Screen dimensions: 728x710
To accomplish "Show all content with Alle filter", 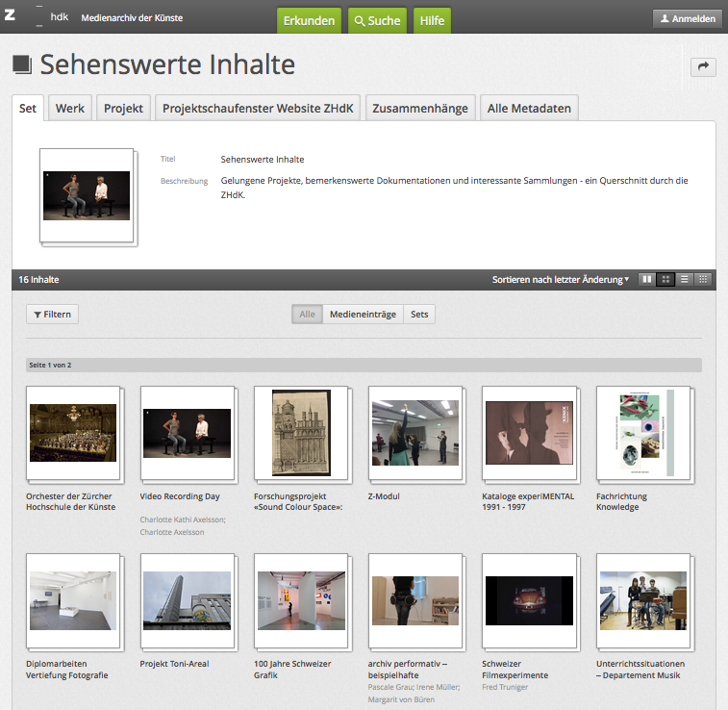I will coord(307,315).
